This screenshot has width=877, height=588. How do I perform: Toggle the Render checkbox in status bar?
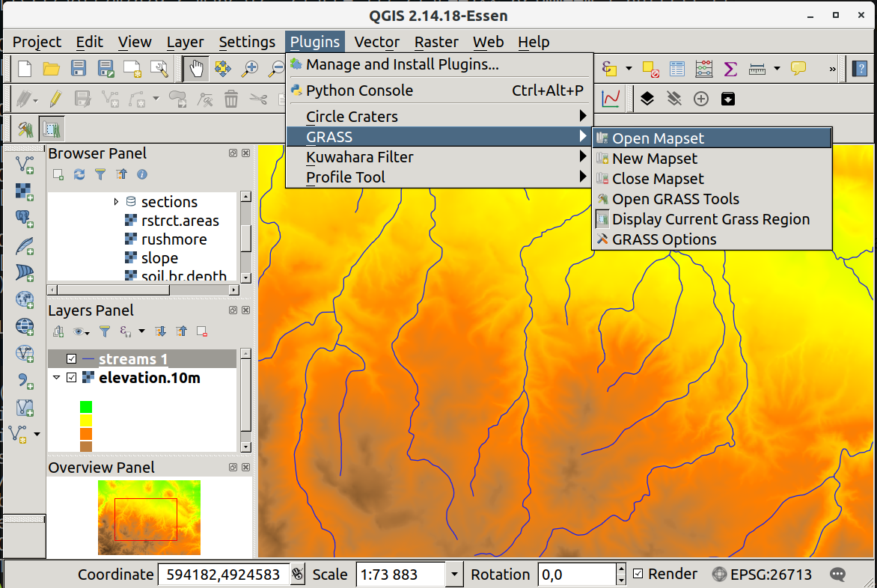[x=638, y=574]
